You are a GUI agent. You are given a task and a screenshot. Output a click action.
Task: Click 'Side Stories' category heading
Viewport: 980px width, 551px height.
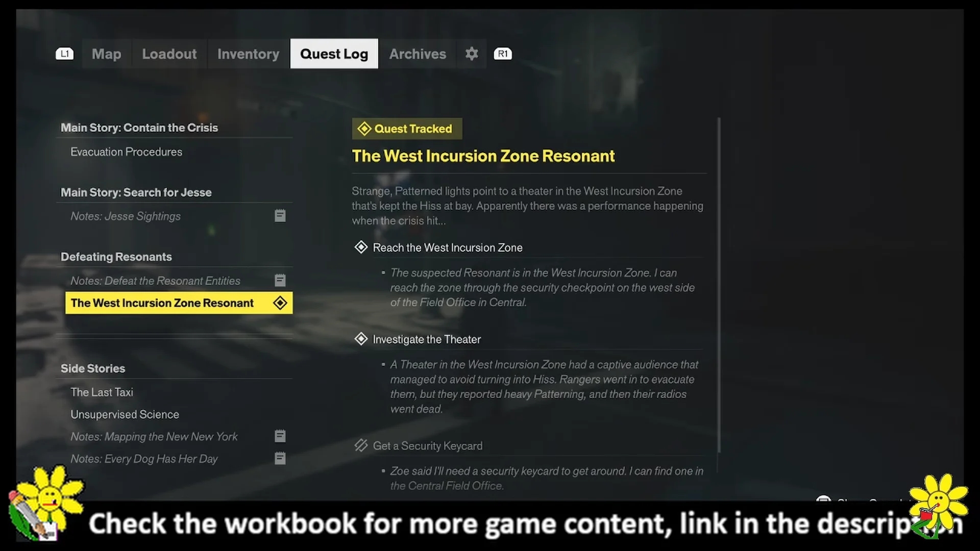(x=93, y=368)
